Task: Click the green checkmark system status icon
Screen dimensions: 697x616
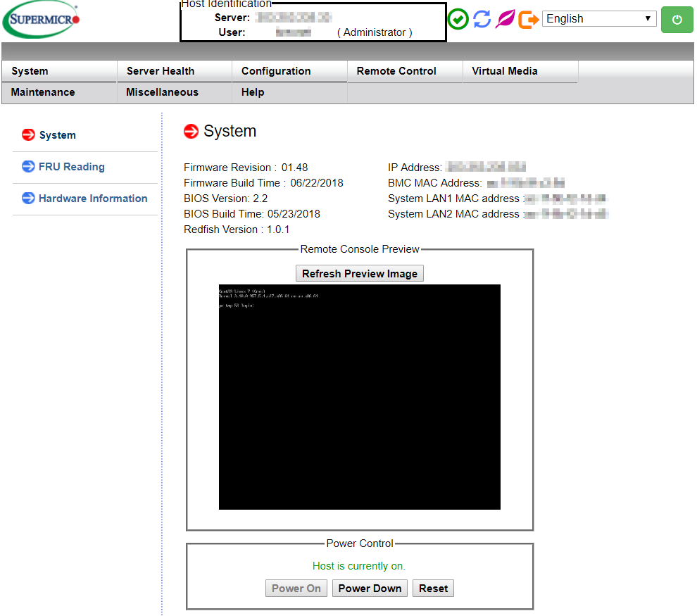Action: click(x=458, y=19)
